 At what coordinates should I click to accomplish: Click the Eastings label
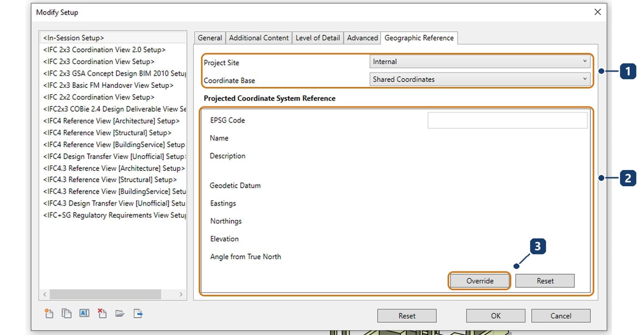click(x=223, y=204)
